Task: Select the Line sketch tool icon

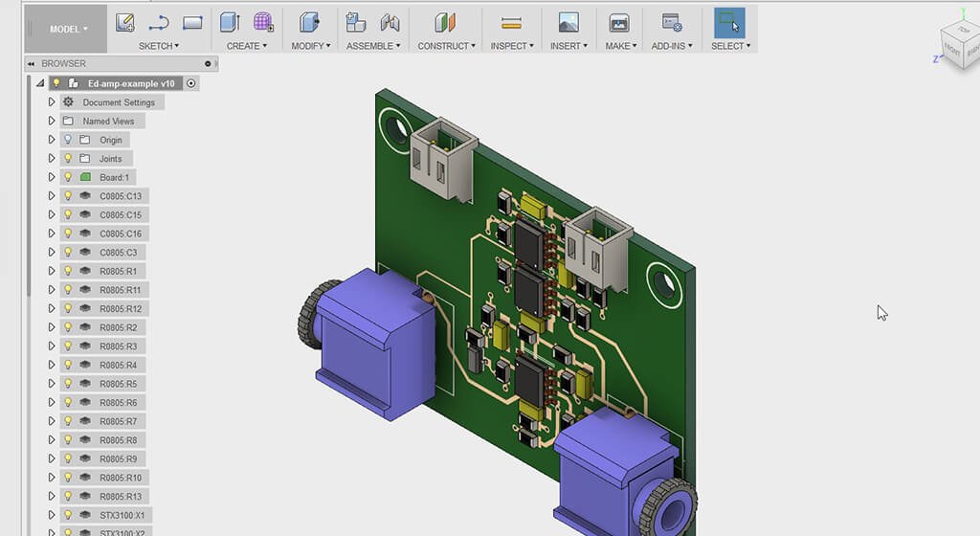Action: pos(159,24)
